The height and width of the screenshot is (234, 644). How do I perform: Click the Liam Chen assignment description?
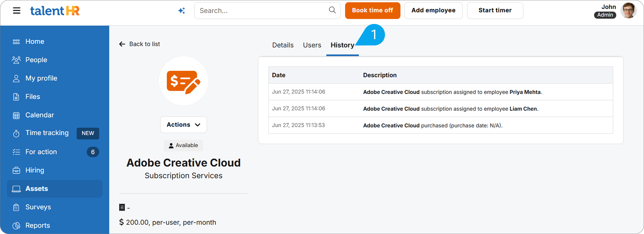tap(451, 109)
